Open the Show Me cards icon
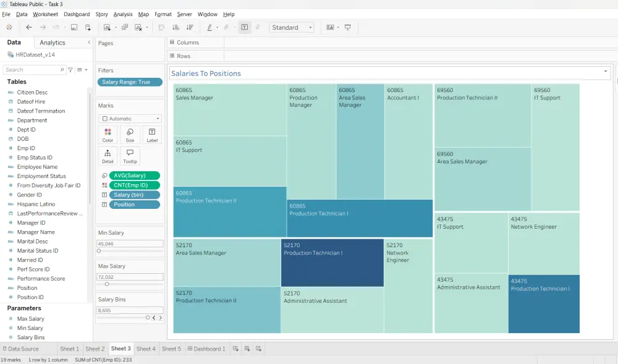 pos(330,27)
